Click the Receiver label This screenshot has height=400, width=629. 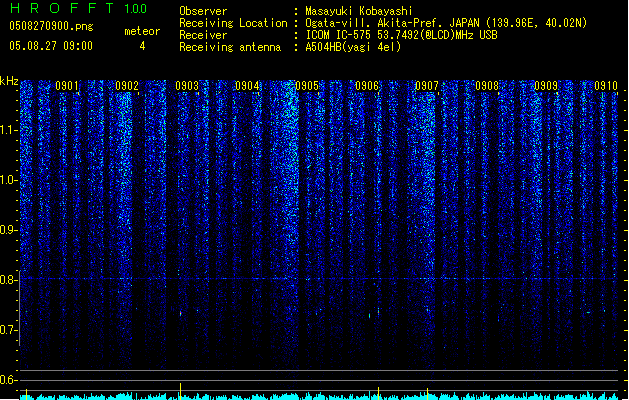[203, 35]
